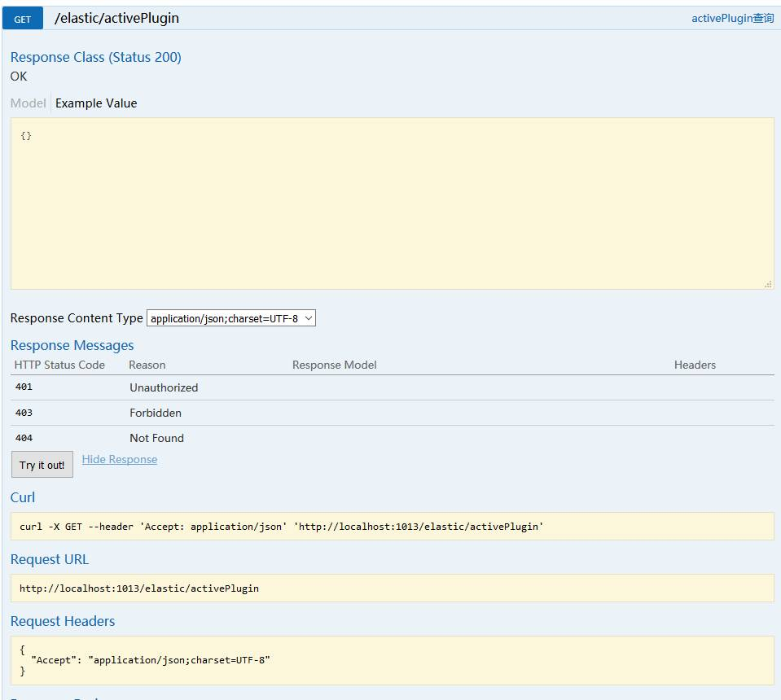Click the Hide Response link
Image resolution: width=781 pixels, height=700 pixels.
[120, 459]
